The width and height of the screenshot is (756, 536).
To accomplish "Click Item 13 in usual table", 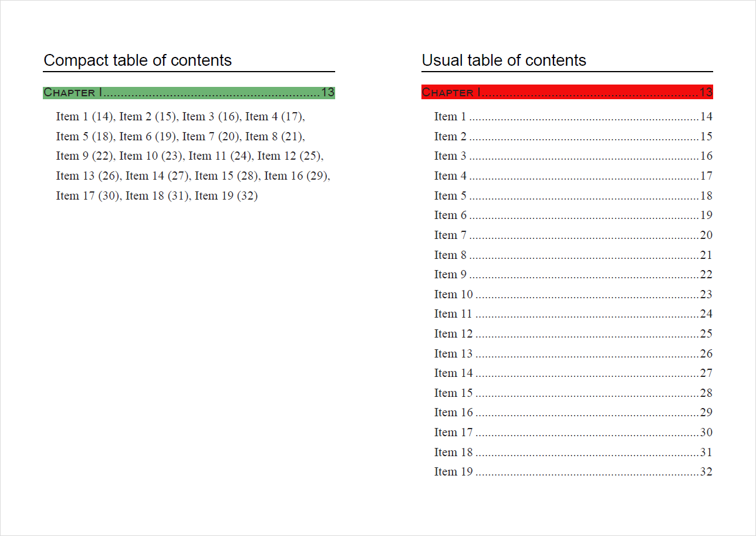I will [x=573, y=353].
